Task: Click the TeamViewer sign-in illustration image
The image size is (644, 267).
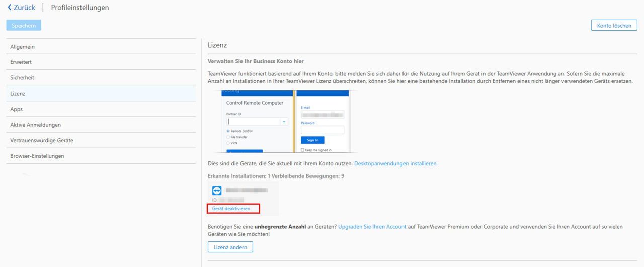Action: coord(285,121)
